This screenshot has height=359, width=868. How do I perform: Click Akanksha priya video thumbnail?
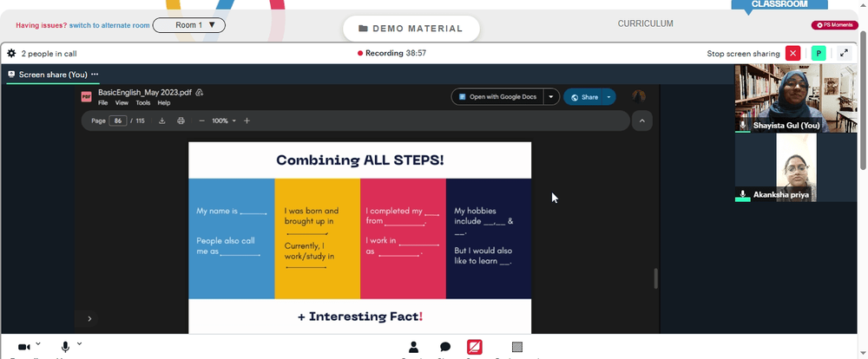point(795,167)
